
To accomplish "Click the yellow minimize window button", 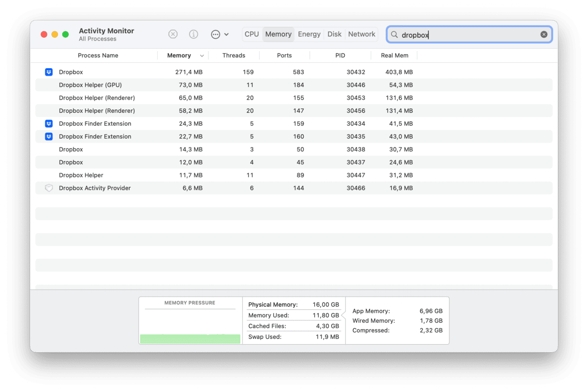I will point(55,34).
